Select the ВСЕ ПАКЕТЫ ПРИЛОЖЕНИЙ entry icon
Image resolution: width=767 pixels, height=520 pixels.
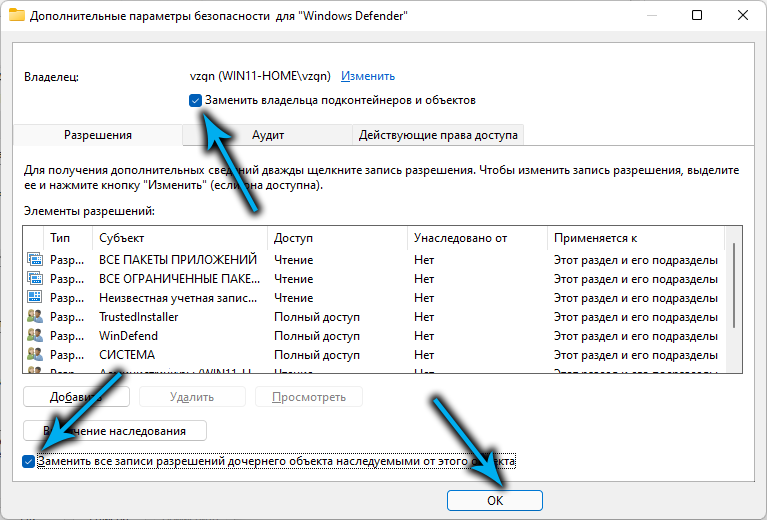(34, 260)
